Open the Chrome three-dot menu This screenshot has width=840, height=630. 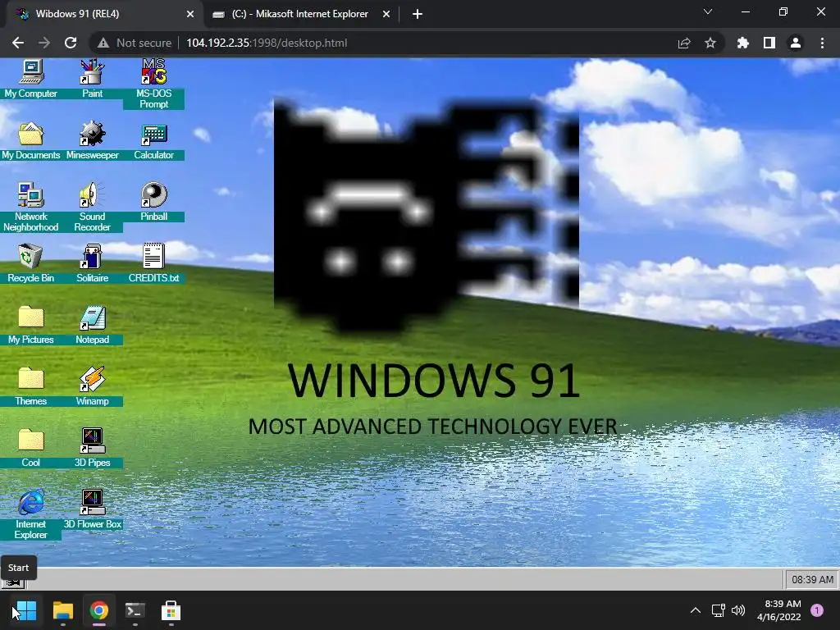tap(822, 43)
